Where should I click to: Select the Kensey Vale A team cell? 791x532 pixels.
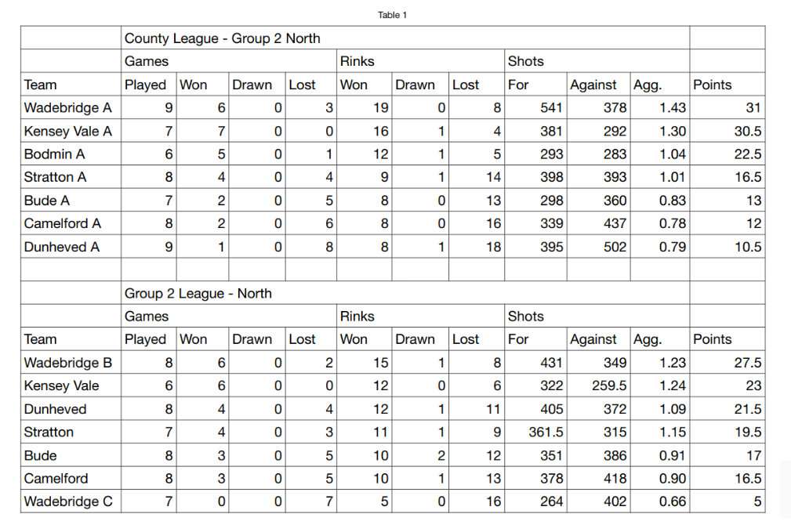click(71, 131)
